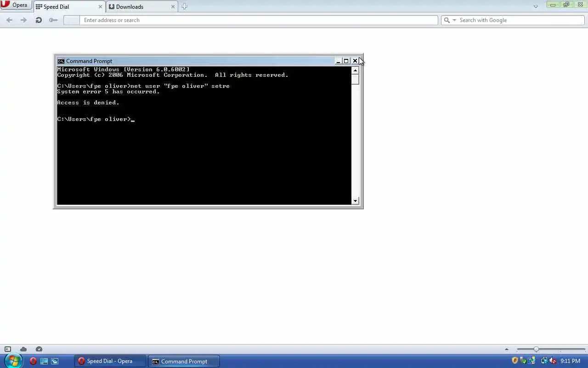Open the Command Prompt window system icon
Image resolution: width=588 pixels, height=368 pixels.
coord(61,61)
